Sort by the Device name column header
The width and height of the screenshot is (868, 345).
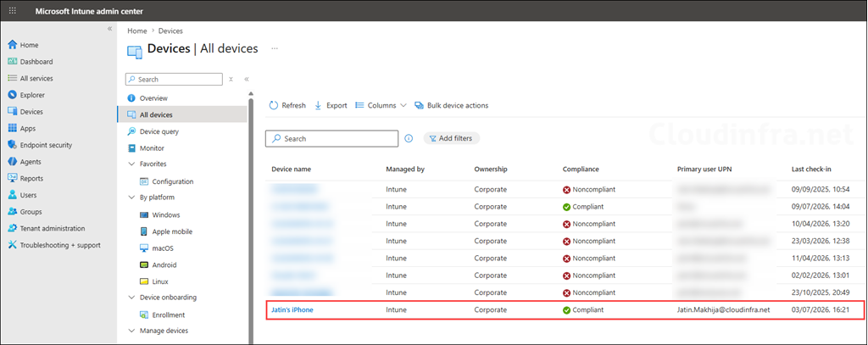(292, 169)
